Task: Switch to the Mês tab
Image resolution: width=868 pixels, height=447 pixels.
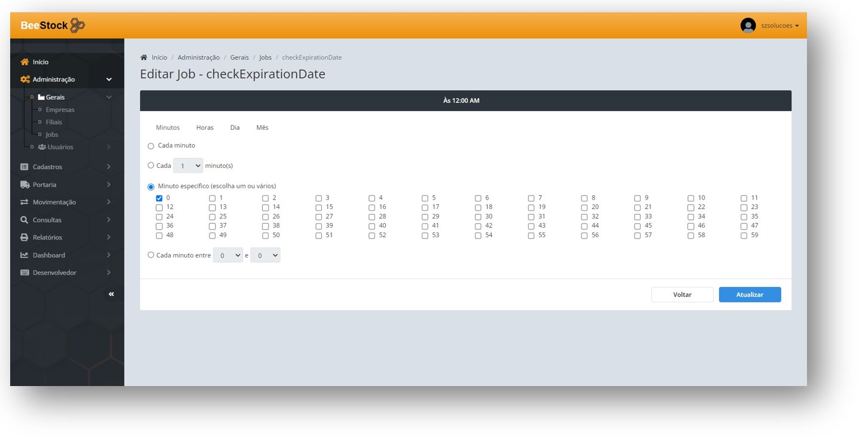Action: pos(262,128)
